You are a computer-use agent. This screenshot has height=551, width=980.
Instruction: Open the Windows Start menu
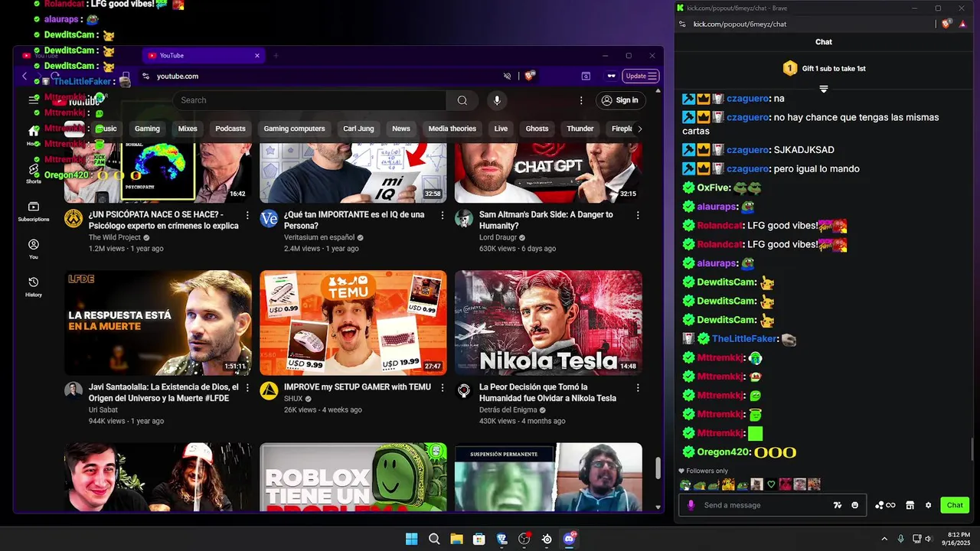coord(411,539)
